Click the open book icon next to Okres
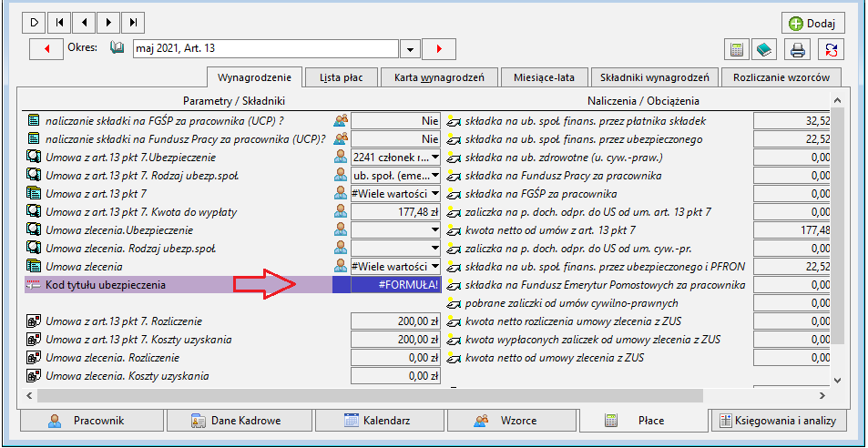Image resolution: width=868 pixels, height=448 pixels. (117, 47)
